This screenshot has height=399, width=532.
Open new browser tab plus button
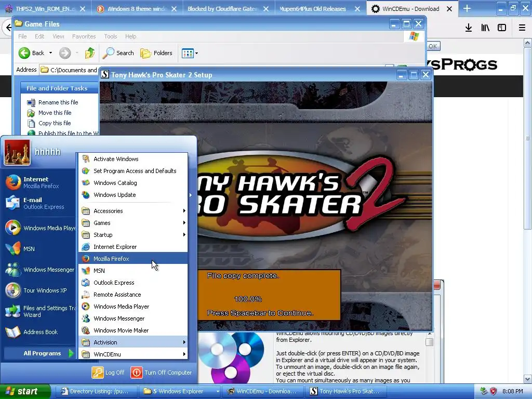[467, 8]
